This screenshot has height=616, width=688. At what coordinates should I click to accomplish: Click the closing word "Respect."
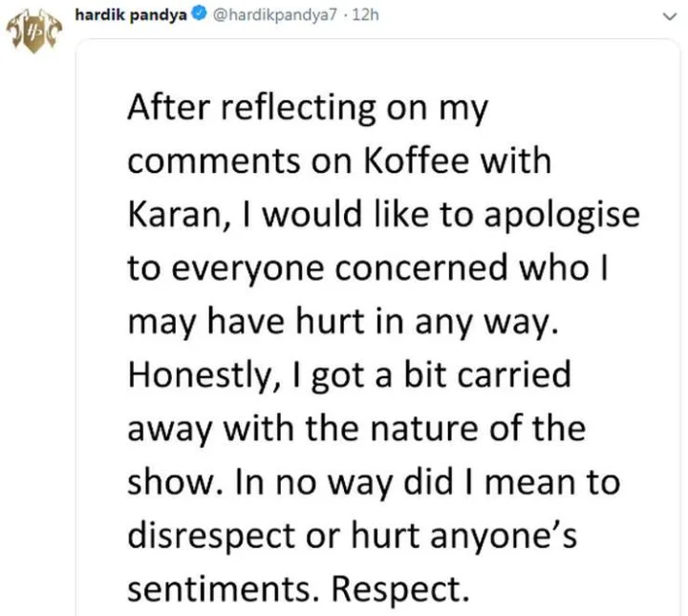[400, 590]
